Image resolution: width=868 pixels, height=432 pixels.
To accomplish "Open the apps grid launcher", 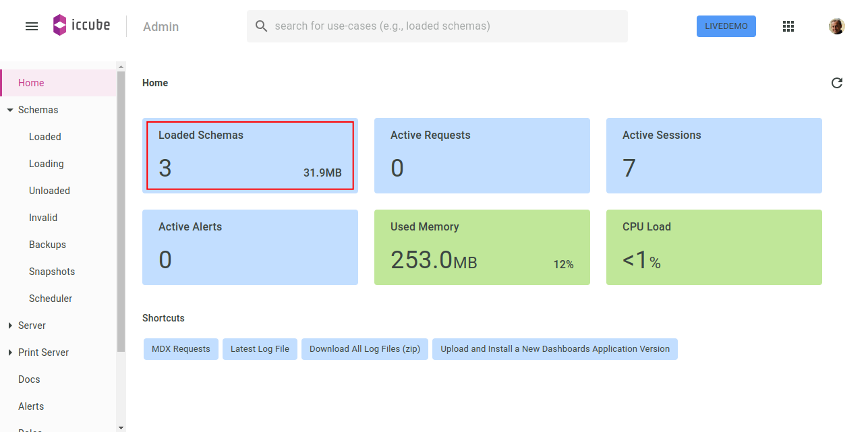I will point(788,26).
